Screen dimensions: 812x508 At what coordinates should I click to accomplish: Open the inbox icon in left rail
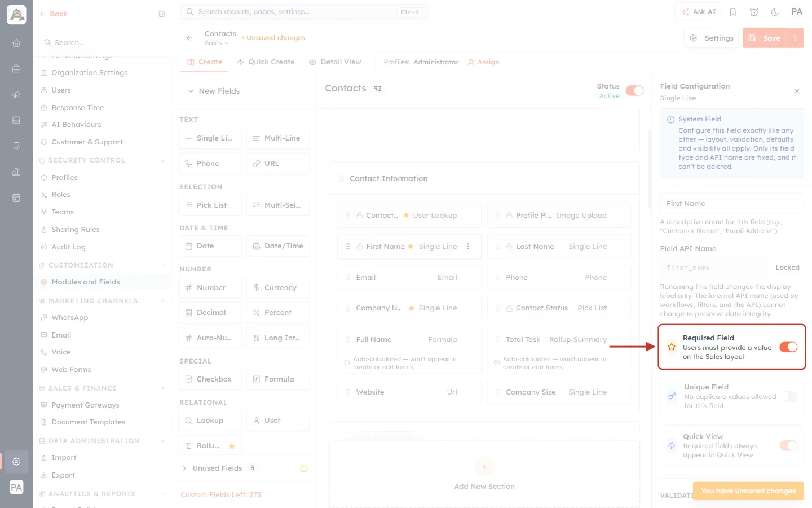pyautogui.click(x=16, y=120)
